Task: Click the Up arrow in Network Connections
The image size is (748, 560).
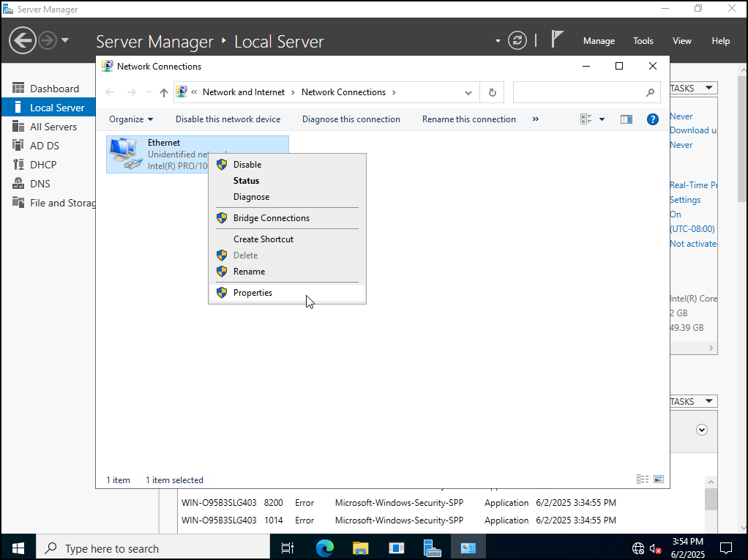Action: [x=164, y=92]
